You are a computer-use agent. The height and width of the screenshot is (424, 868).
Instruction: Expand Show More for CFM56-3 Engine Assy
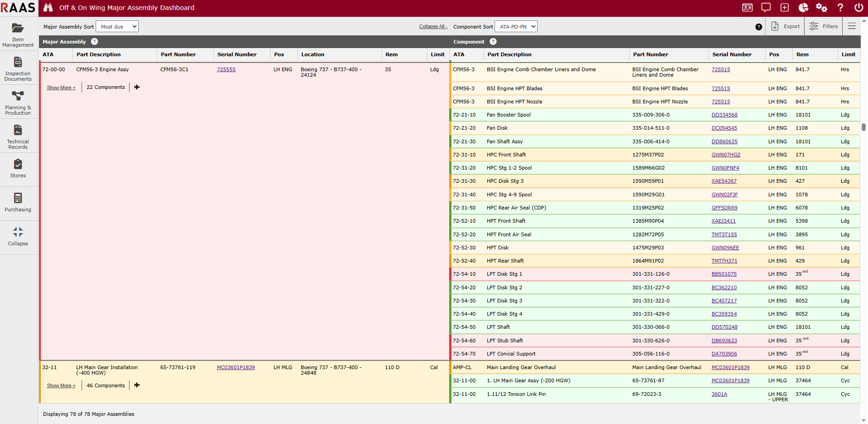coord(61,88)
